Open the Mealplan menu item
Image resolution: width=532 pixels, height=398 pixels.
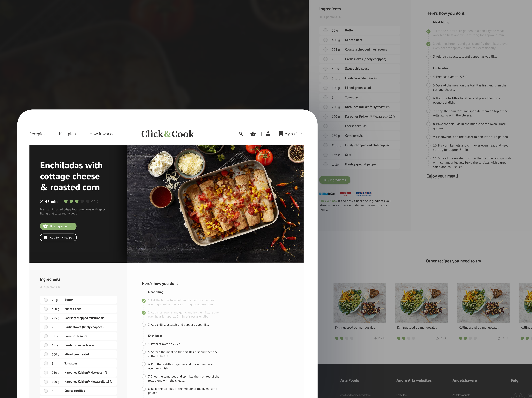point(67,134)
